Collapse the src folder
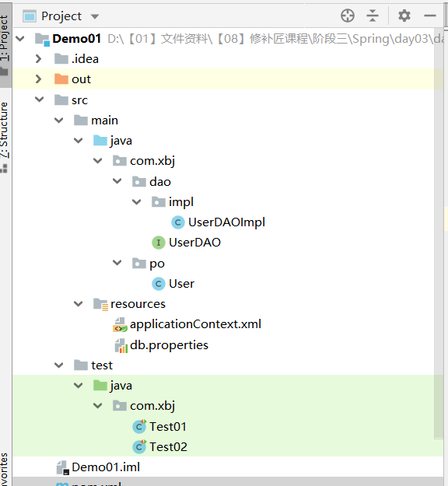 [x=40, y=100]
